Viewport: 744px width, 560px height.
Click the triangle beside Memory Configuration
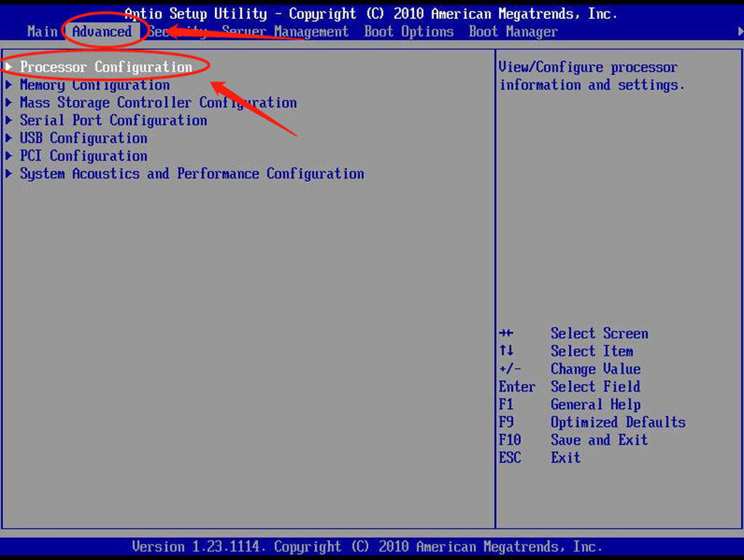click(x=9, y=85)
